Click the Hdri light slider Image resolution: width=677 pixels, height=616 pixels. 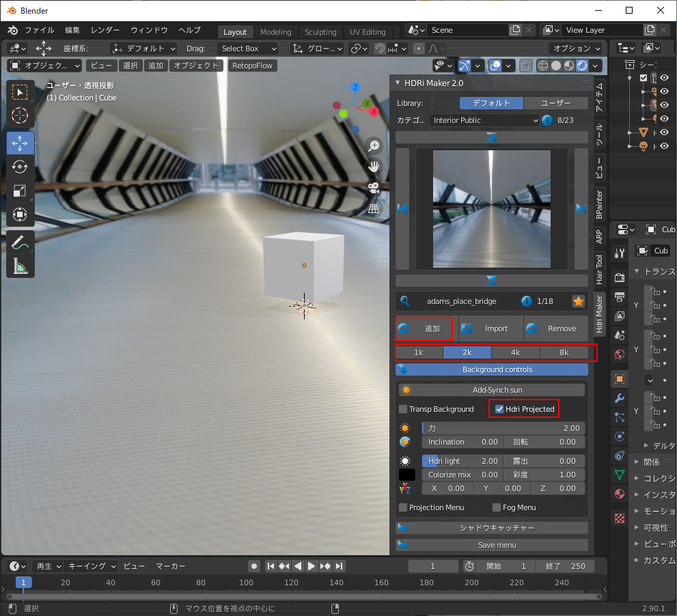(x=462, y=461)
